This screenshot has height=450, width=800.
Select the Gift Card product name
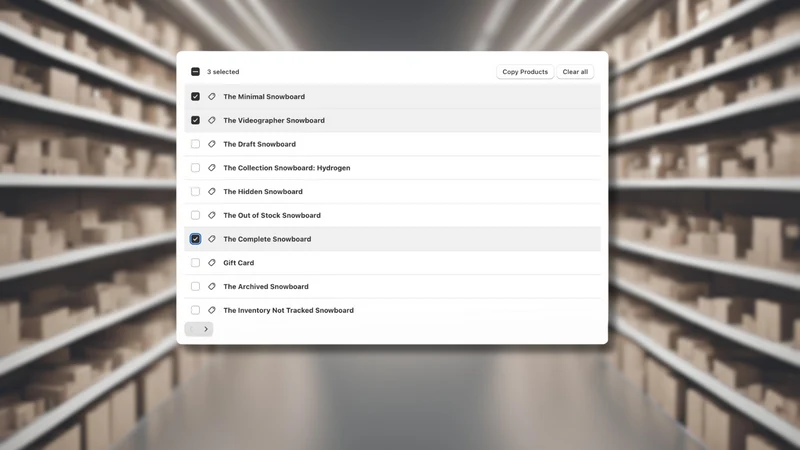(x=238, y=263)
